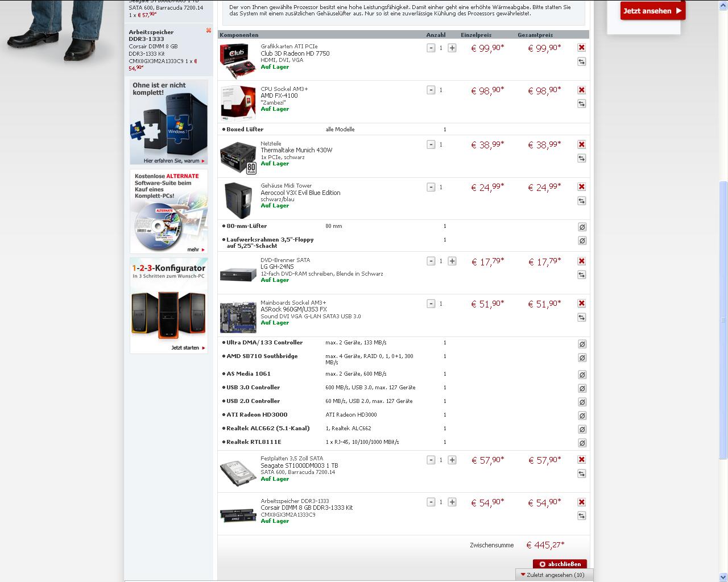Click the crossed-circle icon for Ultra DMA/133 Controller
This screenshot has height=582, width=728.
tap(582, 344)
